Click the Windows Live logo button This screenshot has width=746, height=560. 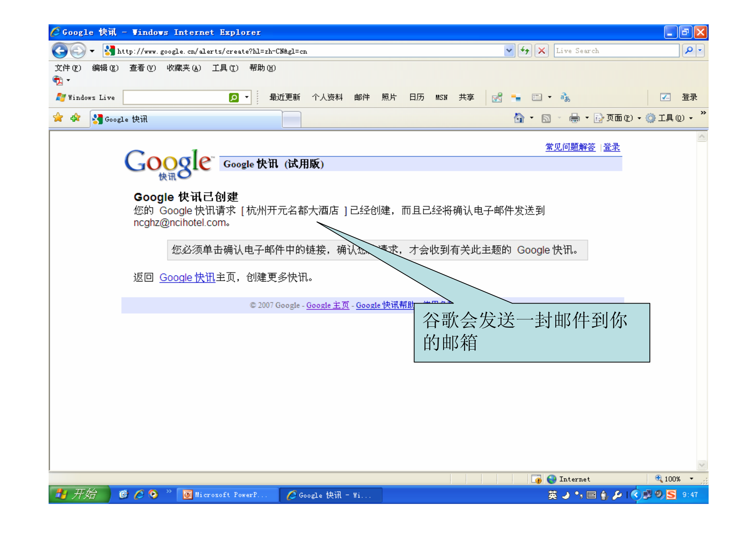click(85, 98)
